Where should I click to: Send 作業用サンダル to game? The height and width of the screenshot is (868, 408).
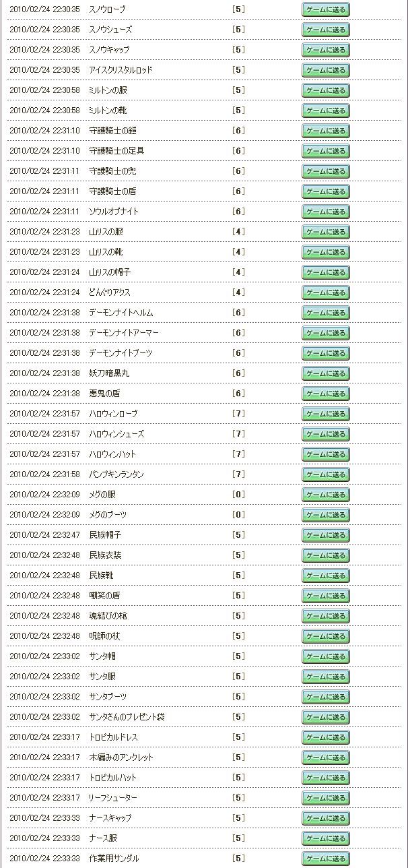coord(326,859)
